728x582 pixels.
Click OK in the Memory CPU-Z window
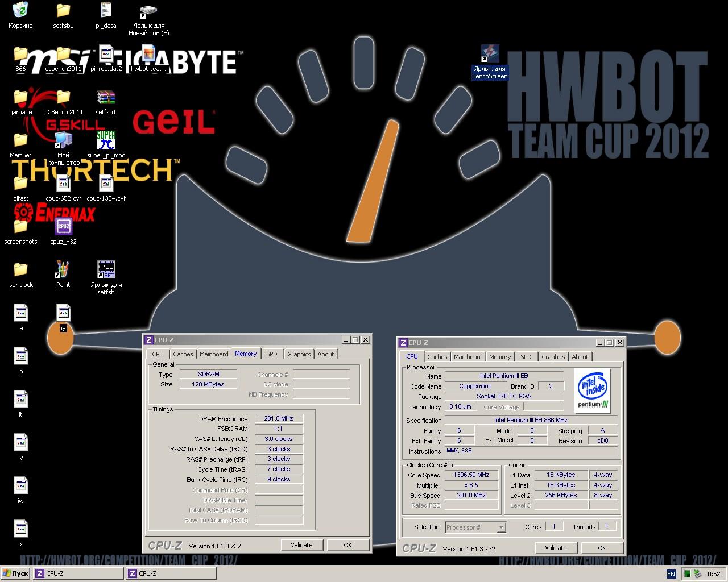348,545
